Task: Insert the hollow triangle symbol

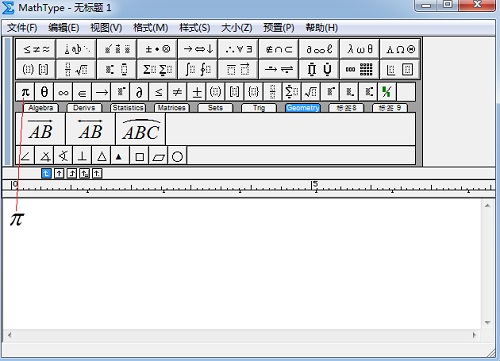Action: pos(102,156)
